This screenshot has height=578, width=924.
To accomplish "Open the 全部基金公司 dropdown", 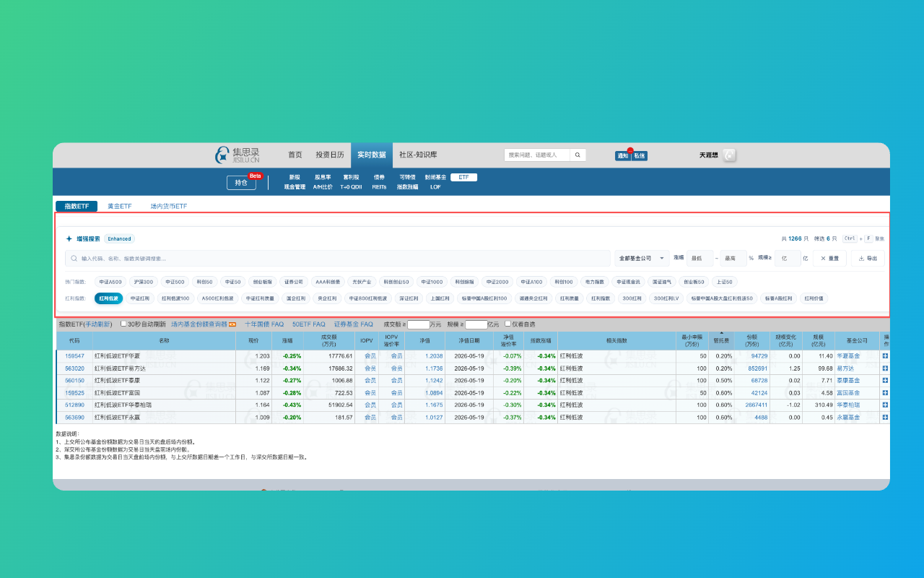I will pyautogui.click(x=642, y=258).
